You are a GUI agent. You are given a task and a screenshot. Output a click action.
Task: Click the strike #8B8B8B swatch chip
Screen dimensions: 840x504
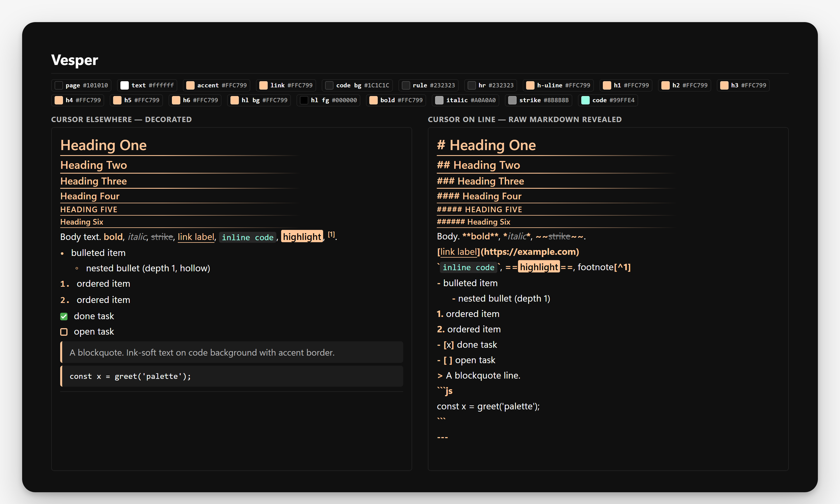[x=538, y=100]
